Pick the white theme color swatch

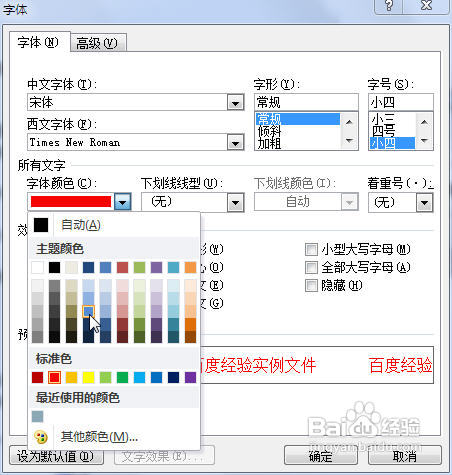(x=37, y=267)
